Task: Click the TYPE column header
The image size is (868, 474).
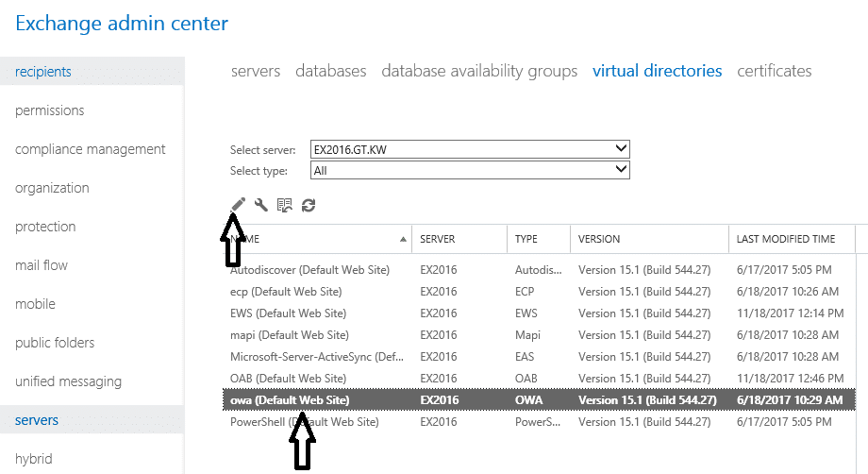Action: point(539,239)
